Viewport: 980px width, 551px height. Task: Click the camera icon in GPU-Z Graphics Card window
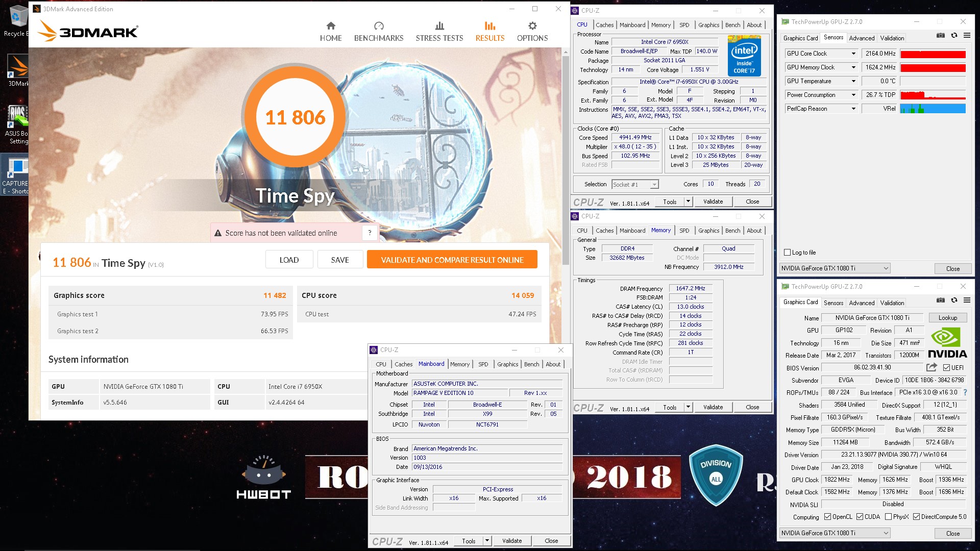click(x=941, y=300)
